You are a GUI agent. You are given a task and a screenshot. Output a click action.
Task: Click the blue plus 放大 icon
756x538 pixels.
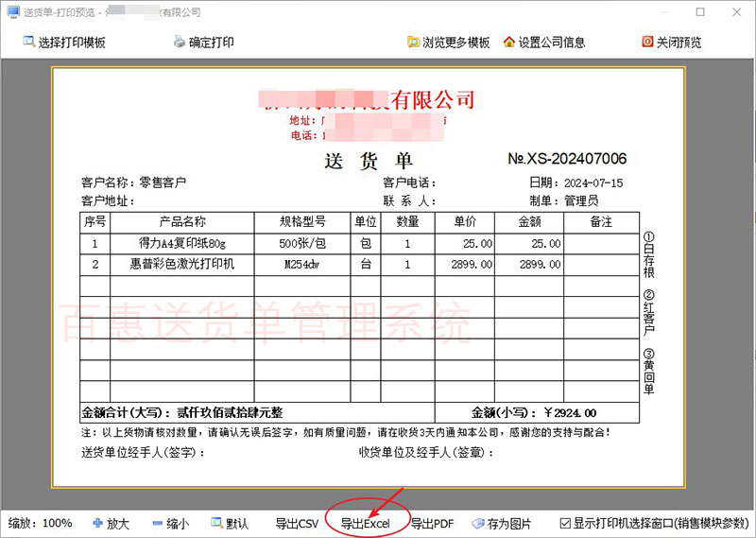pyautogui.click(x=98, y=523)
